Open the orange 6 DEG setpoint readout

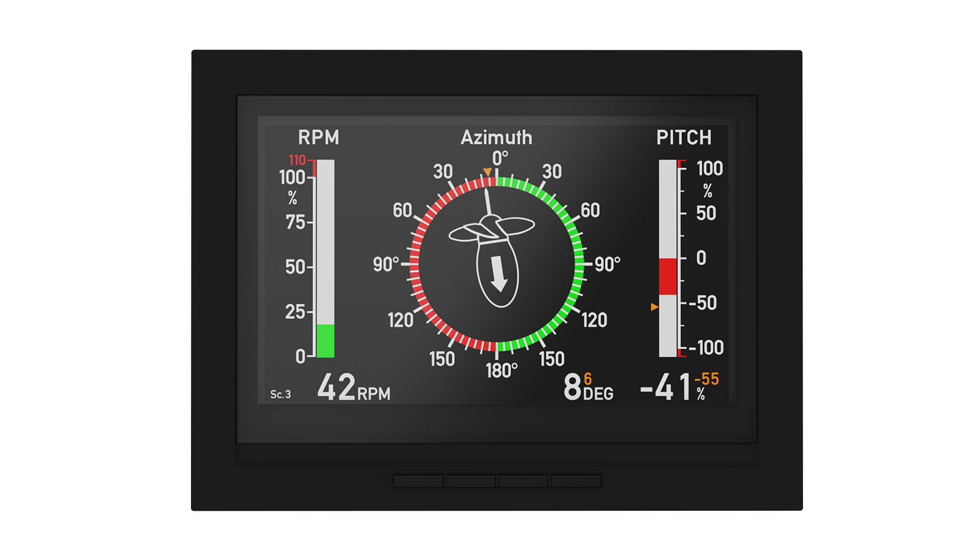[x=587, y=379]
